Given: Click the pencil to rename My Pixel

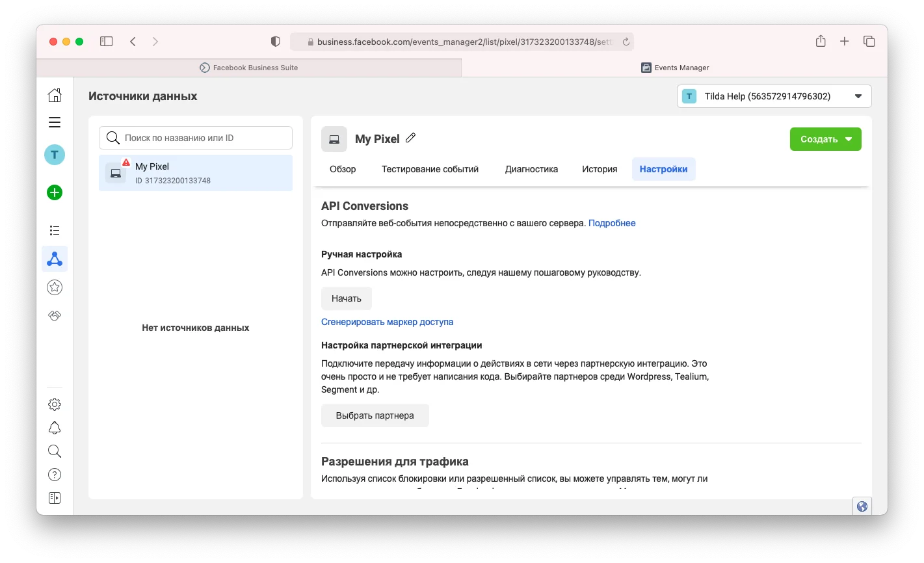Looking at the screenshot, I should [410, 138].
